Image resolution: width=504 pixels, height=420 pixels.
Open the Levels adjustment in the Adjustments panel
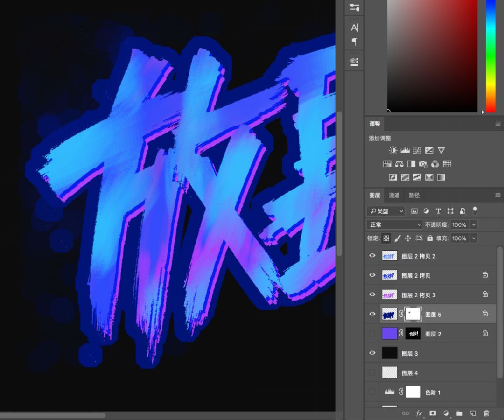(405, 150)
